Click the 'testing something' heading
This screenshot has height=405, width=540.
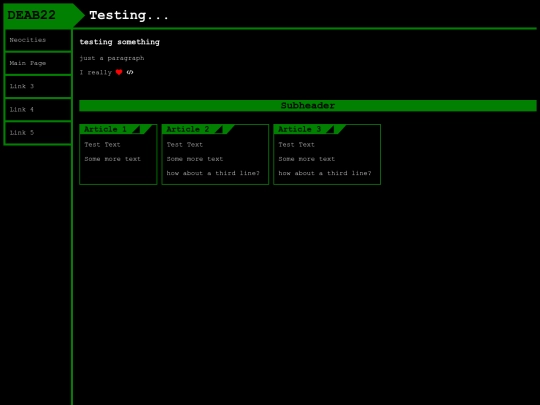click(x=120, y=42)
